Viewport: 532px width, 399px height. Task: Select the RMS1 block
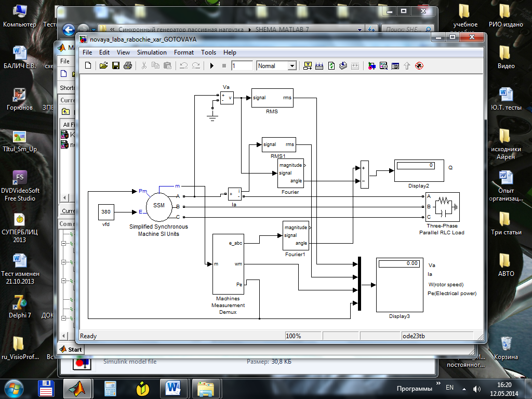pyautogui.click(x=279, y=144)
